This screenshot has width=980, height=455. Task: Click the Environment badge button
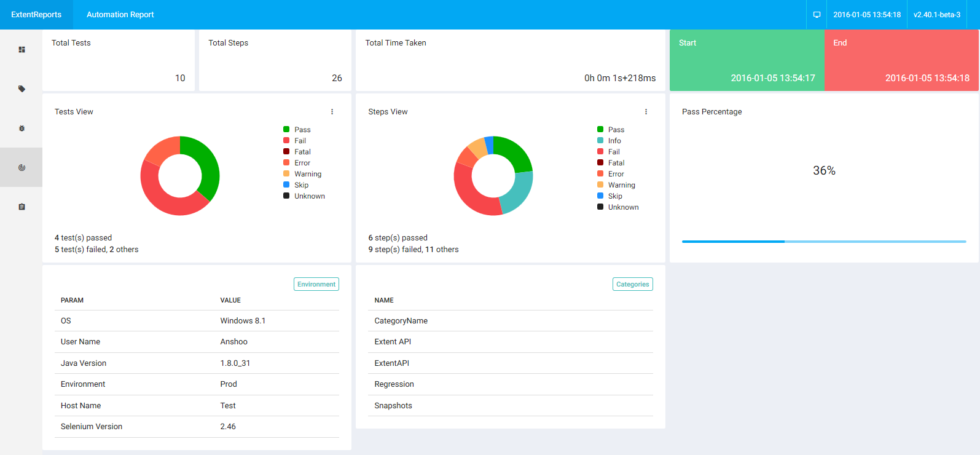tap(316, 284)
